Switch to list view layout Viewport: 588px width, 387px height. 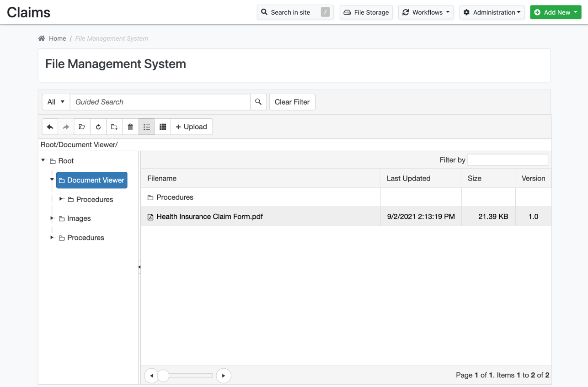tap(147, 127)
